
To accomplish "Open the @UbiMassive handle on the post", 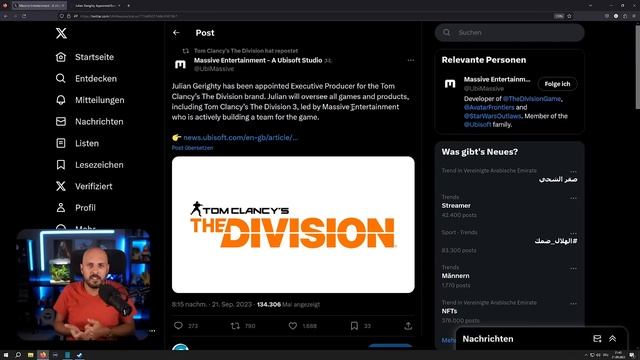I will (x=214, y=69).
